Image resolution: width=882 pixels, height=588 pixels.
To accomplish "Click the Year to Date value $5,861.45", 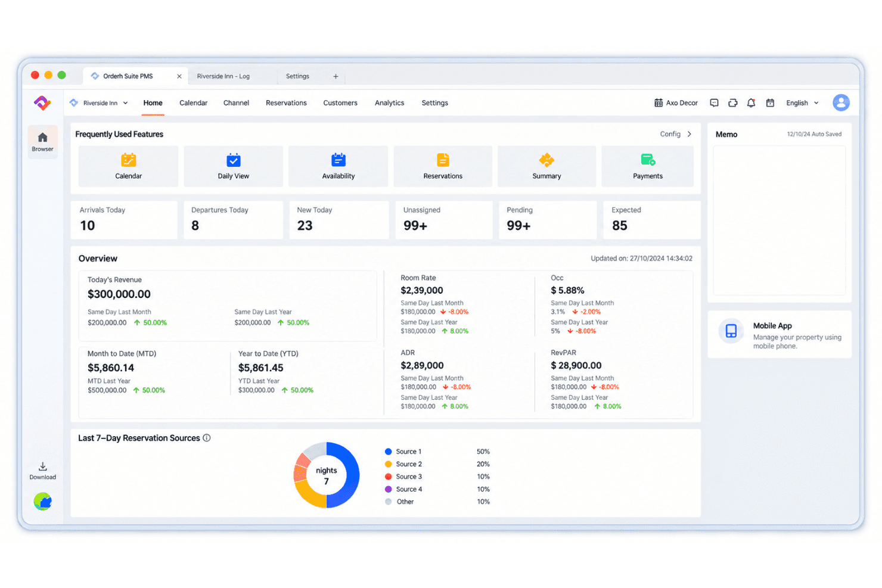I will (261, 368).
